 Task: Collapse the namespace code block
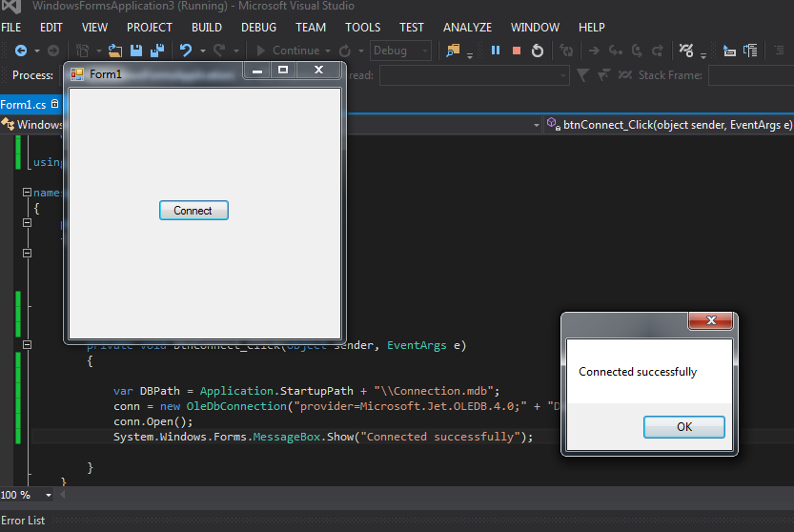pyautogui.click(x=28, y=192)
